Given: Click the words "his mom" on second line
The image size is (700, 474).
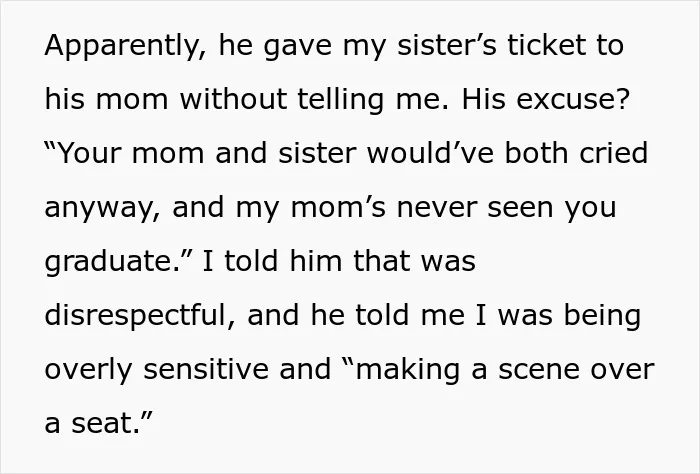Looking at the screenshot, I should 106,99.
